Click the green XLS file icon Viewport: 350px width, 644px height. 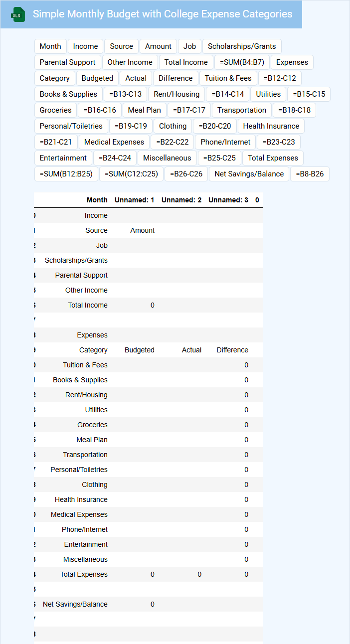click(18, 14)
